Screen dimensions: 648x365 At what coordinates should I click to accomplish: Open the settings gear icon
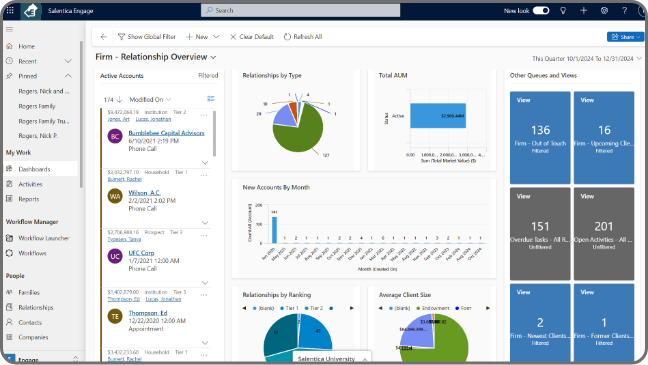604,10
